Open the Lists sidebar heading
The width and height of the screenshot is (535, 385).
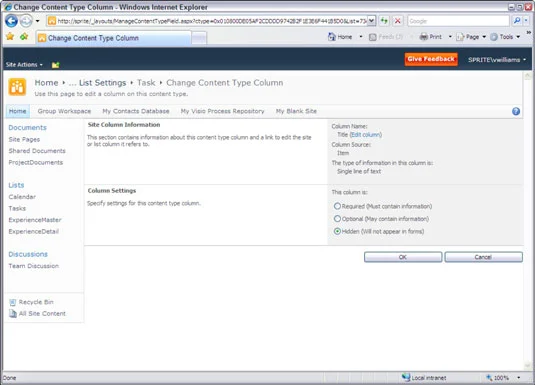(x=16, y=185)
